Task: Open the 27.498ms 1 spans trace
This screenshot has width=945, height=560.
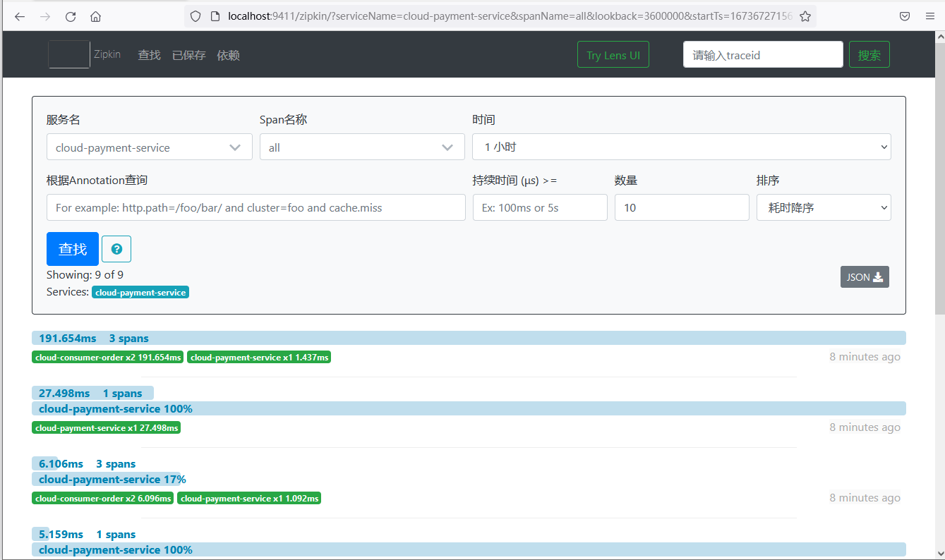Action: point(92,393)
